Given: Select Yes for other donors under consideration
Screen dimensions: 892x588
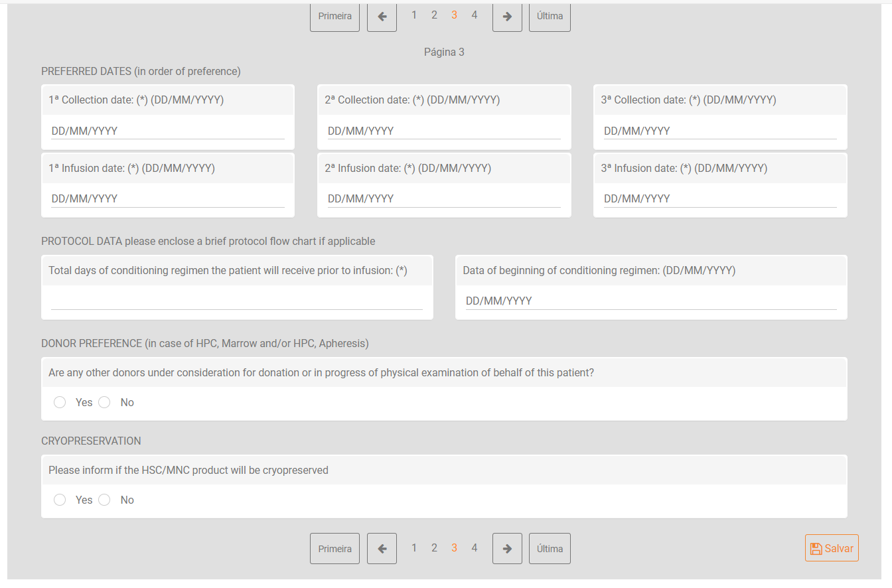Looking at the screenshot, I should pyautogui.click(x=60, y=403).
